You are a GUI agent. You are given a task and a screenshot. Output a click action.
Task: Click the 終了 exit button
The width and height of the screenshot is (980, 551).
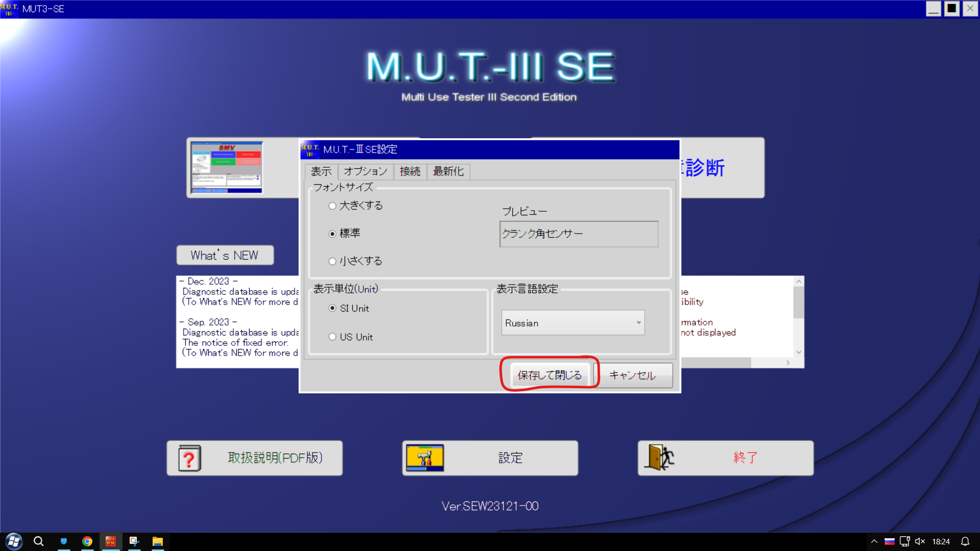[725, 458]
